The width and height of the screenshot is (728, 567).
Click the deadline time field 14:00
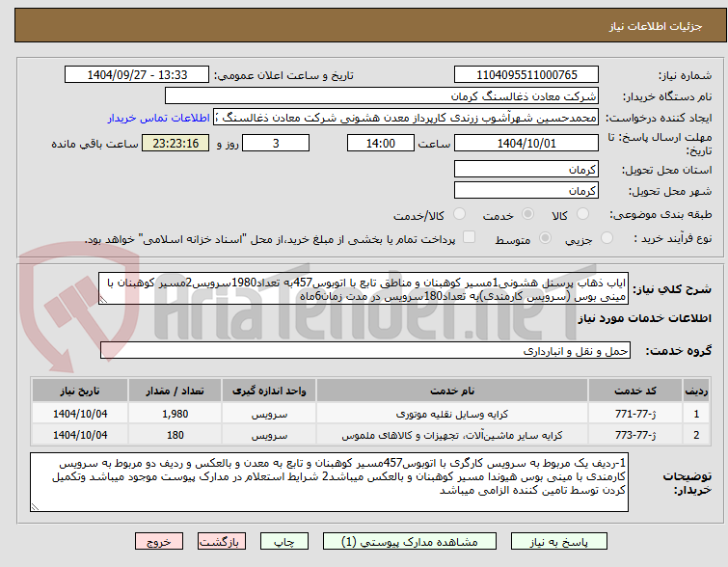click(x=381, y=143)
